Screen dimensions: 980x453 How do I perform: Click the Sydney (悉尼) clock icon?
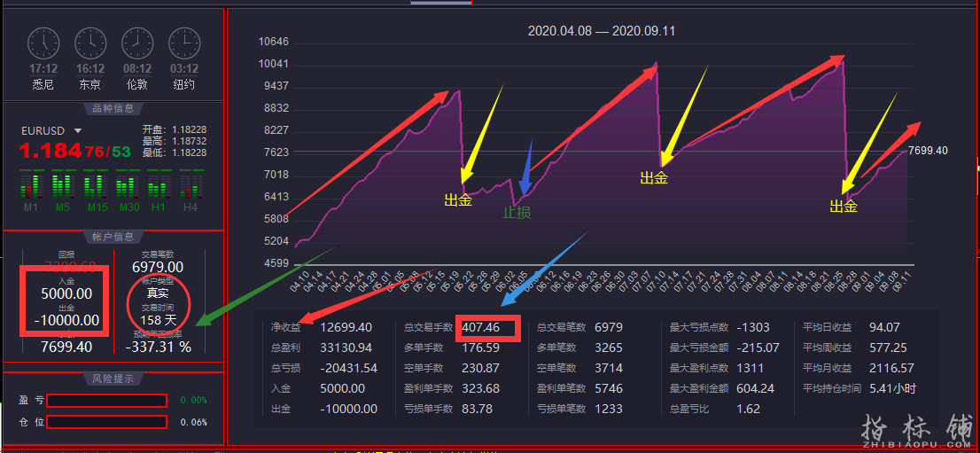pyautogui.click(x=43, y=43)
